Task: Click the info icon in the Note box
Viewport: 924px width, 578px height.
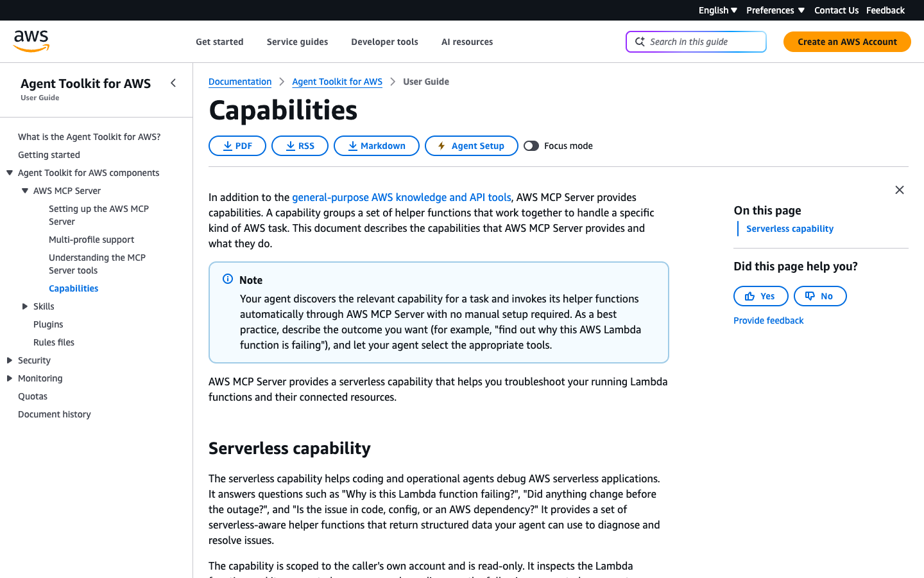Action: [228, 279]
